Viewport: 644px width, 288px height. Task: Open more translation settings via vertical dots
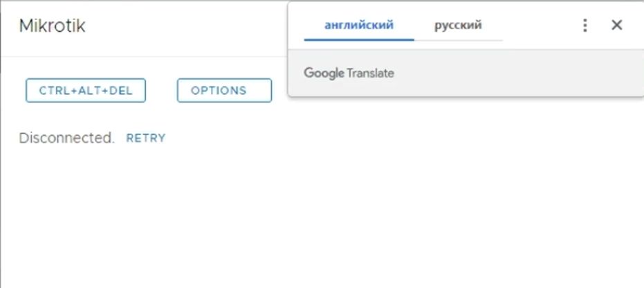click(585, 26)
